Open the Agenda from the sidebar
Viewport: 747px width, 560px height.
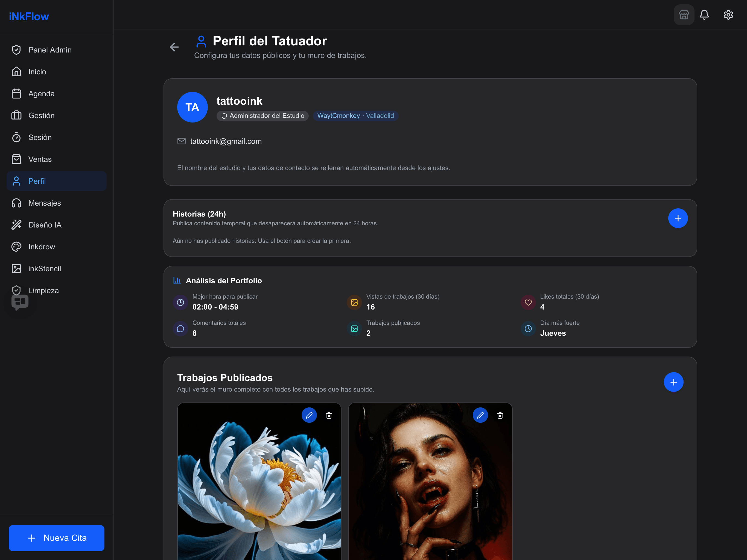[41, 94]
